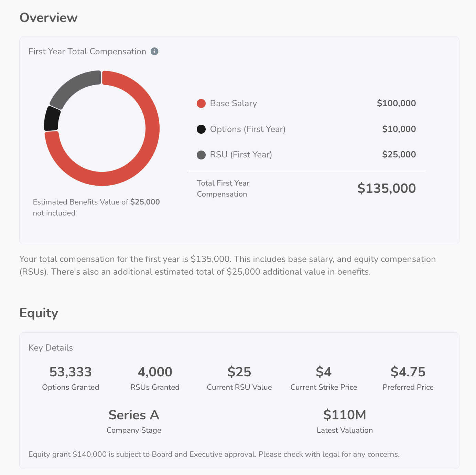Click the RSU (First Year) legend label
Screen dimensions: 476x475
(241, 155)
